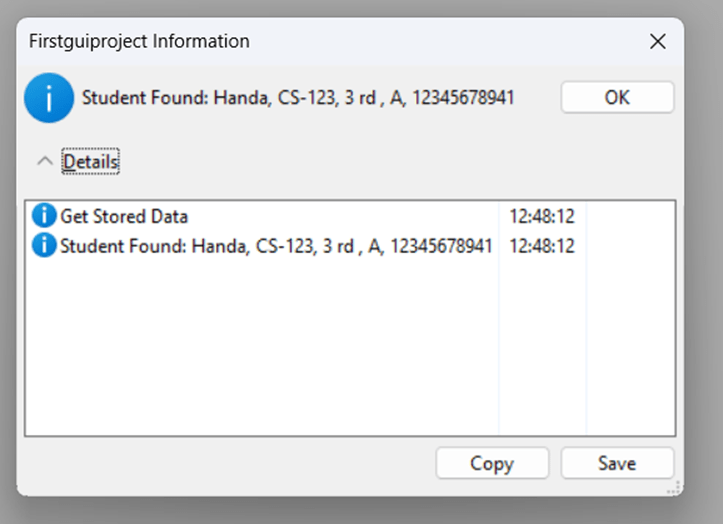
Task: Select the Get Stored Data log entry
Action: 124,216
